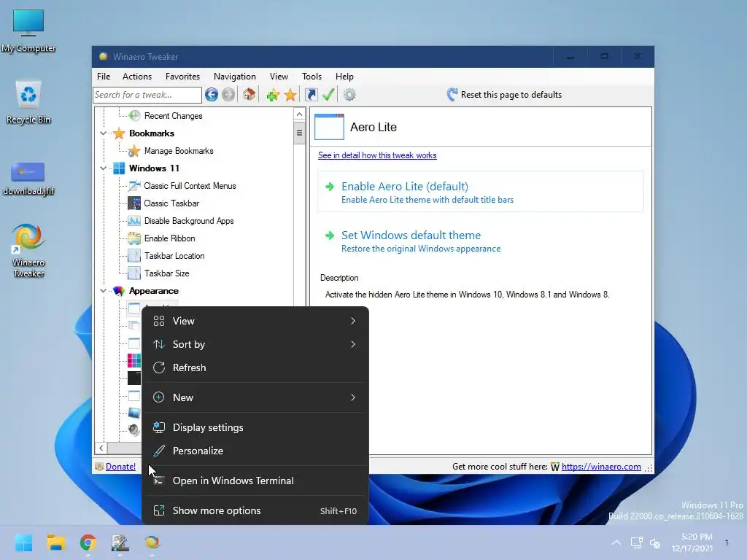Image resolution: width=747 pixels, height=560 pixels.
Task: Select Classic Full Context Menus tree item
Action: pyautogui.click(x=190, y=186)
